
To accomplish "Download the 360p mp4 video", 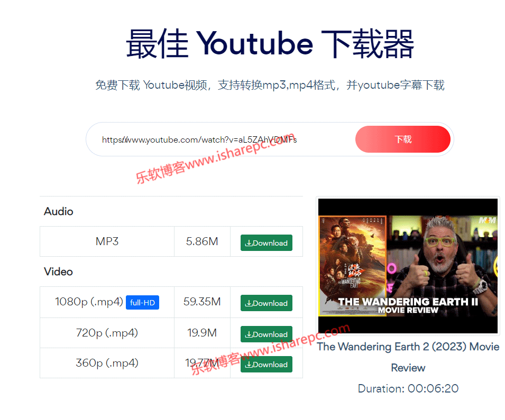I will 267,365.
